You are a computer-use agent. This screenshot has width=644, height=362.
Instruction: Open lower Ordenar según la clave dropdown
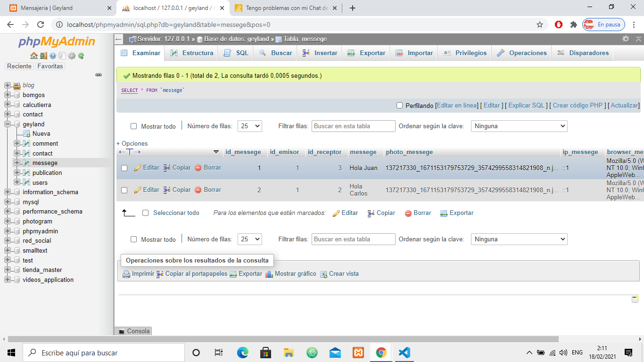point(519,239)
